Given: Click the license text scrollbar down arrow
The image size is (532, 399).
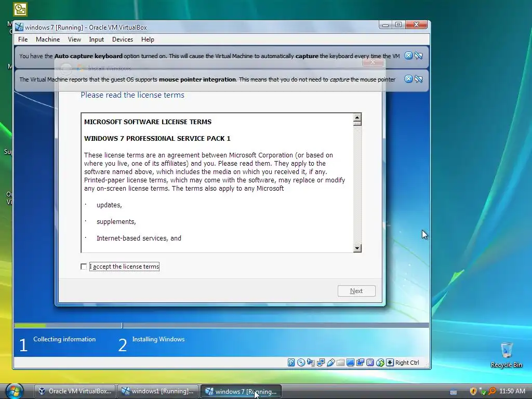Looking at the screenshot, I should click(357, 248).
